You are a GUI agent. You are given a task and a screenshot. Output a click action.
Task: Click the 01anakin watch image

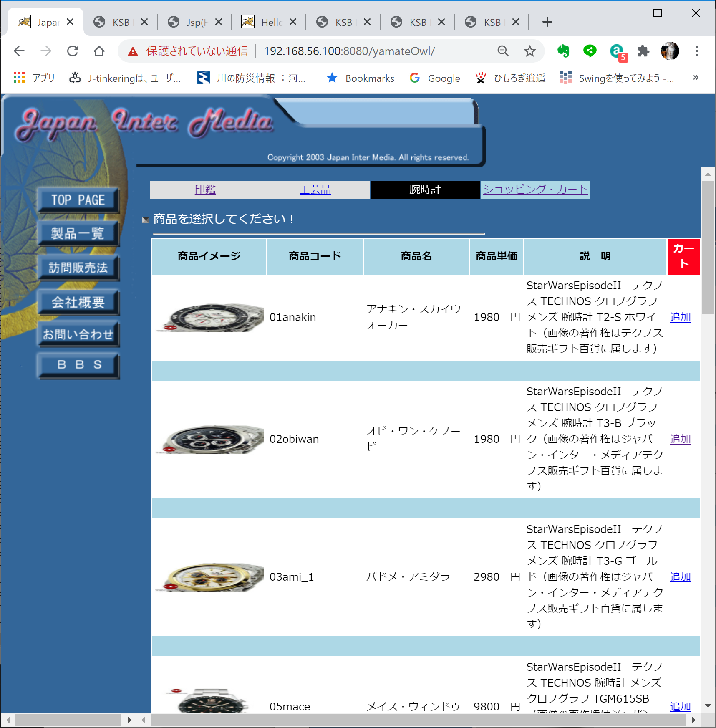pyautogui.click(x=210, y=317)
